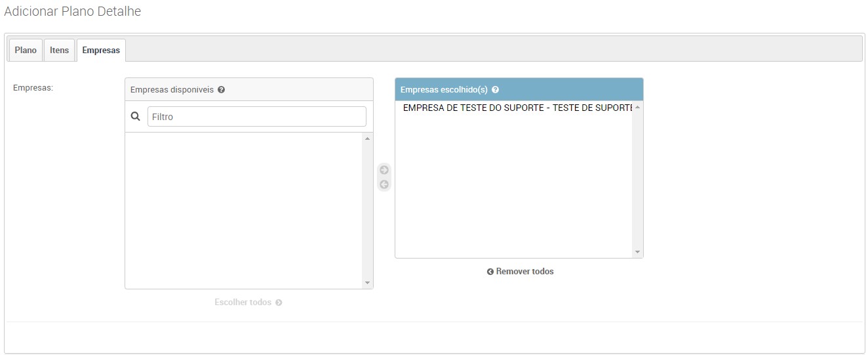This screenshot has height=355, width=868.
Task: Focus the Filtro search field
Action: pyautogui.click(x=256, y=117)
